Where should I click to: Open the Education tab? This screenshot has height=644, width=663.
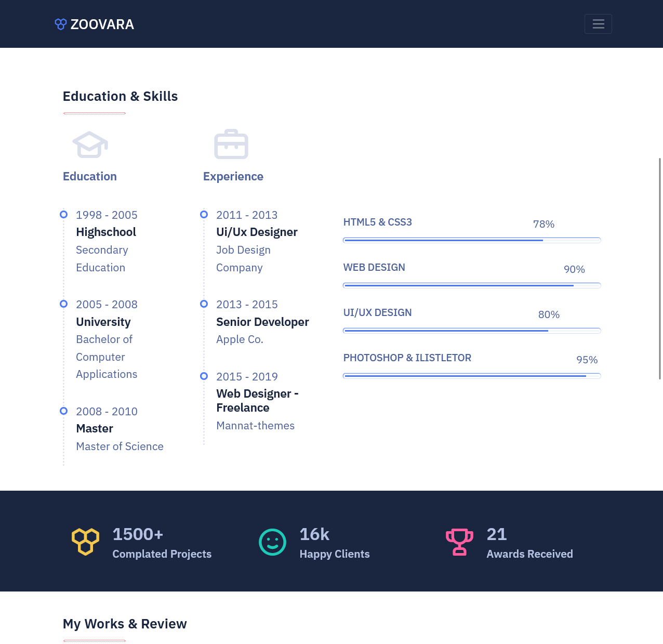[x=89, y=176]
